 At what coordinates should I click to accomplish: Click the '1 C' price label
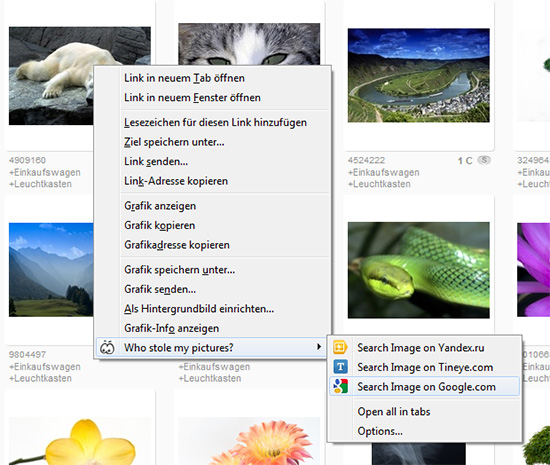tap(465, 161)
